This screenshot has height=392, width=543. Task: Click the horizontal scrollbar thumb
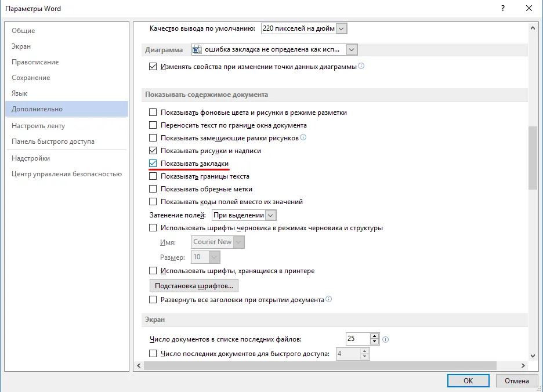click(x=320, y=365)
